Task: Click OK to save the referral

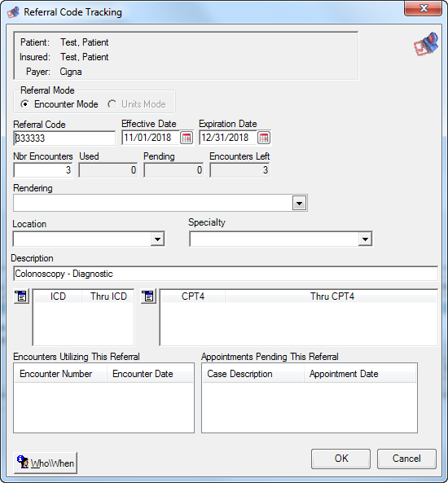Action: 340,459
